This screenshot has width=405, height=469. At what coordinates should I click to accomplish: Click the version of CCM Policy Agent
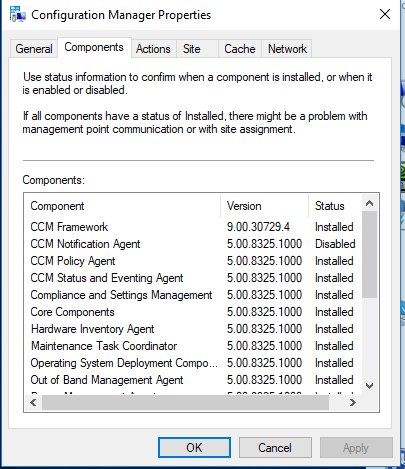click(264, 261)
